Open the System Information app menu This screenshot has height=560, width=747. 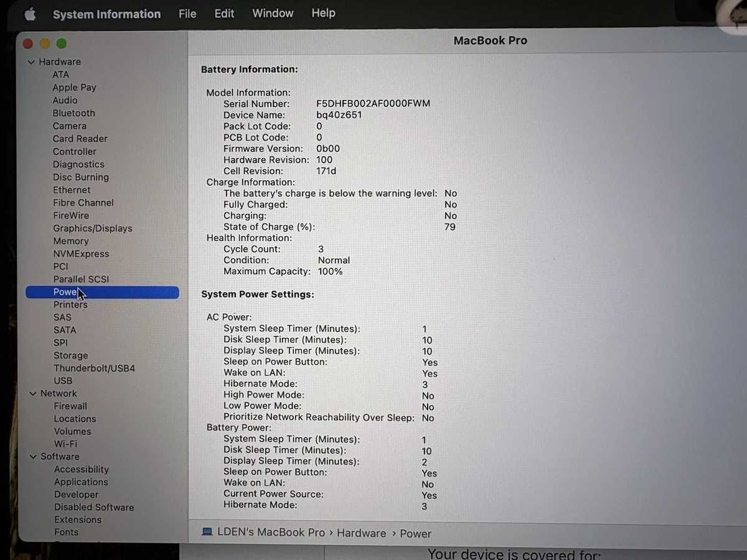pos(106,14)
